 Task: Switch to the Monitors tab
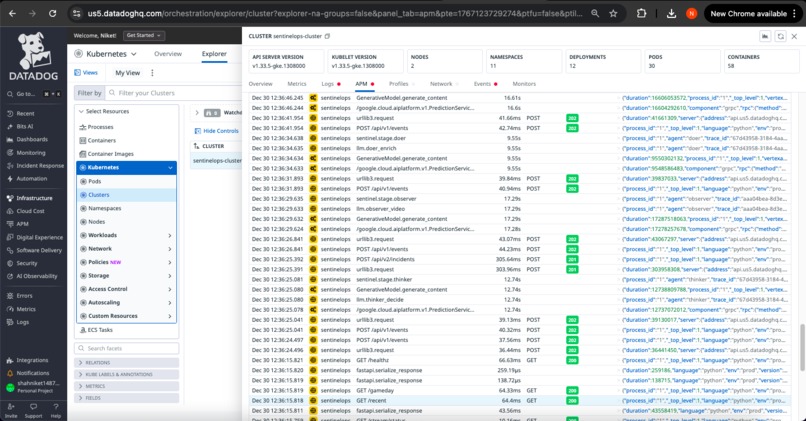[524, 84]
